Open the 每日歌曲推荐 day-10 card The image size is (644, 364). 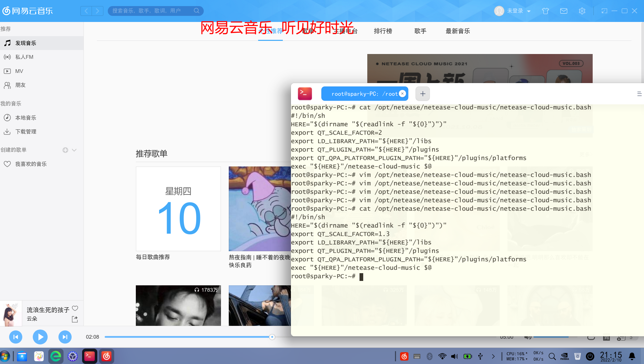click(178, 209)
